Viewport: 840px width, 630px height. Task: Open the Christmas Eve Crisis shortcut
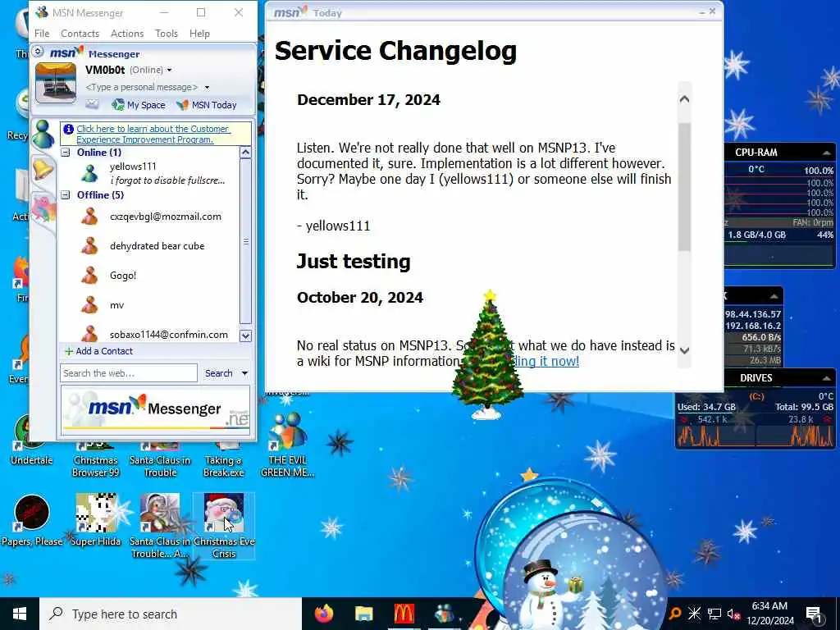224,526
